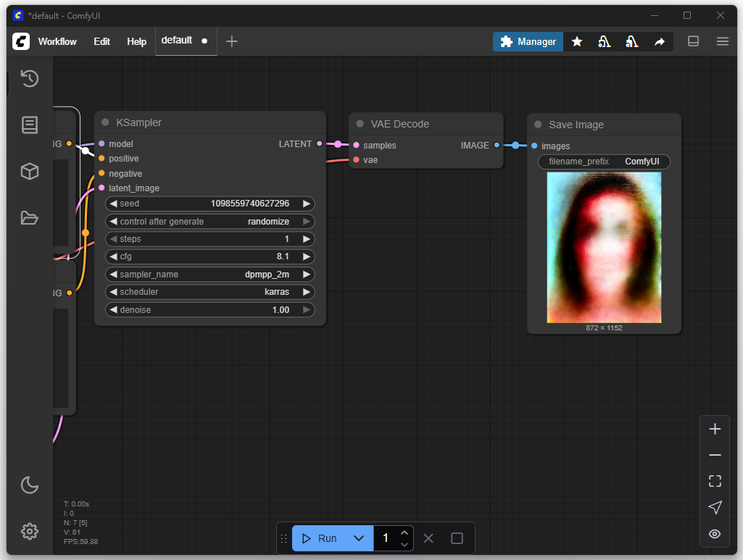
Task: Toggle link visibility eye icon
Action: [x=715, y=534]
